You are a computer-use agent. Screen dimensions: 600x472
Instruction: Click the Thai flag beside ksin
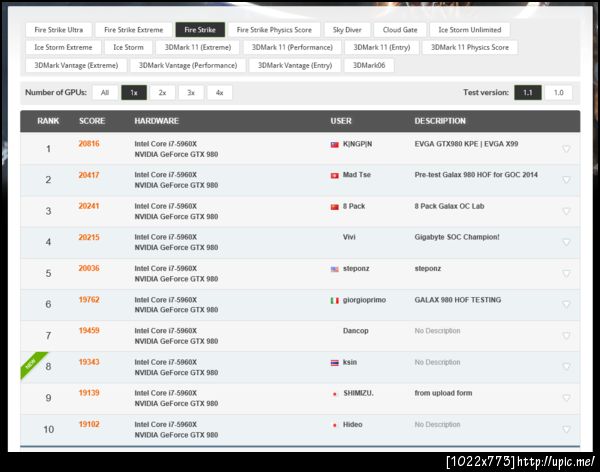pos(335,363)
